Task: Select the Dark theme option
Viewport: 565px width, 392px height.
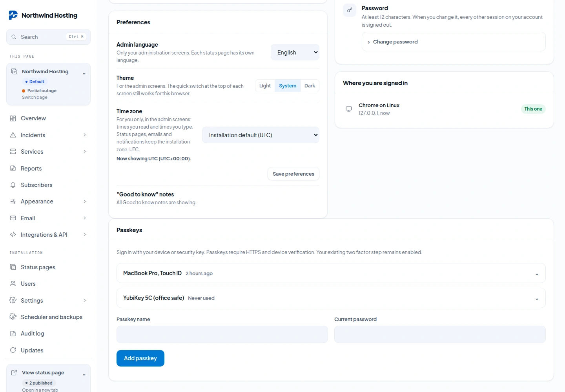Action: click(x=310, y=86)
